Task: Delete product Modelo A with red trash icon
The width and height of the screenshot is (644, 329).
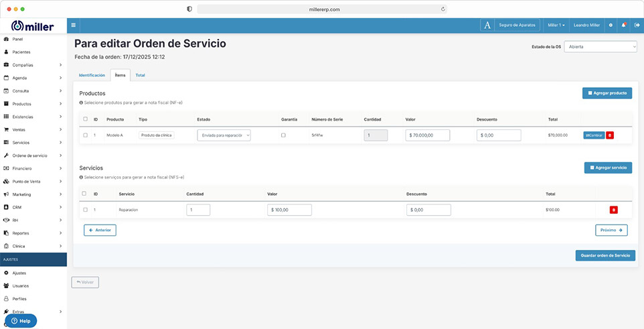Action: coord(610,135)
